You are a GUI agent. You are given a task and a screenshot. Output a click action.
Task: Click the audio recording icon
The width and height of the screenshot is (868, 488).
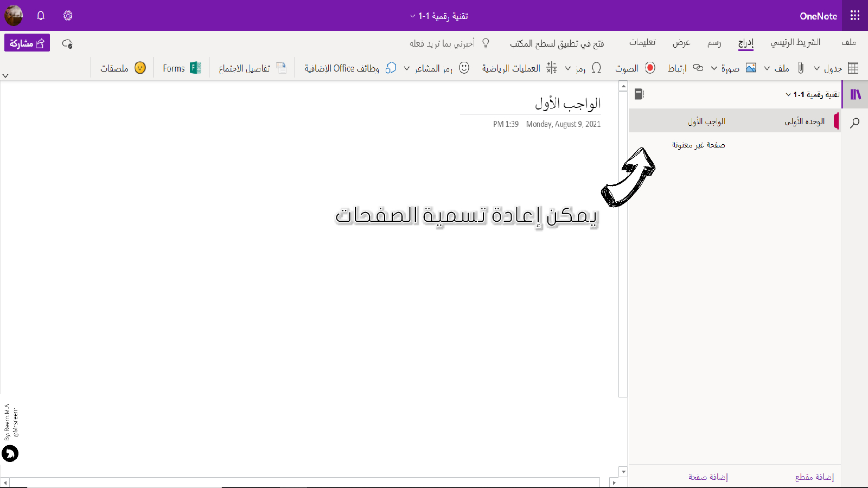(x=650, y=68)
